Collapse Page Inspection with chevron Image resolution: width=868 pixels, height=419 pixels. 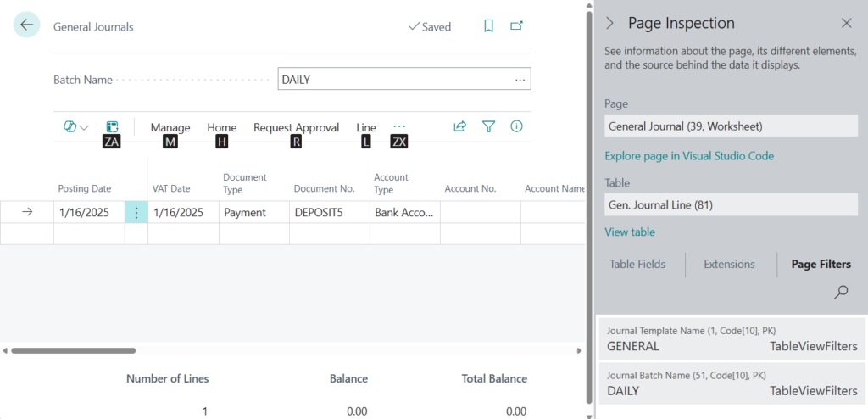point(609,24)
